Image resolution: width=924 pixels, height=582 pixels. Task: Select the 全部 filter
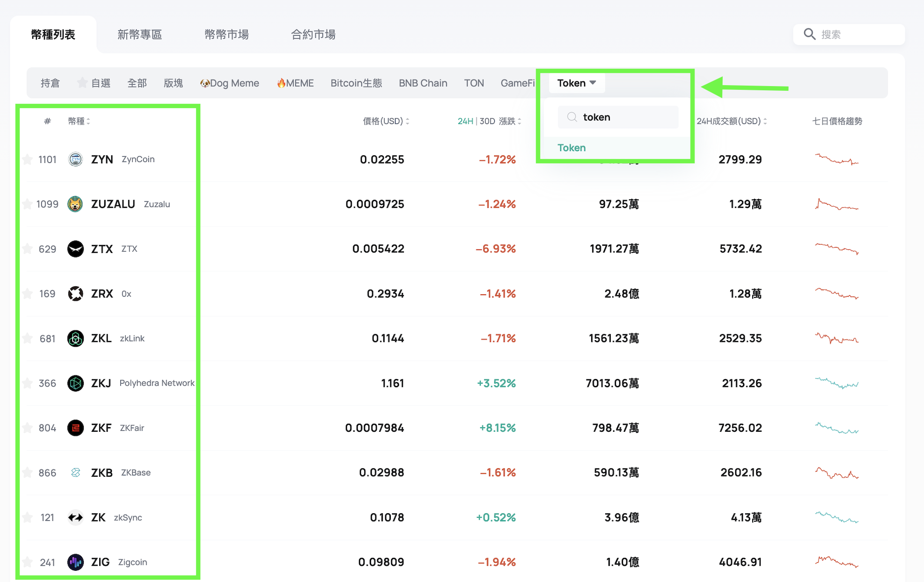(x=137, y=83)
